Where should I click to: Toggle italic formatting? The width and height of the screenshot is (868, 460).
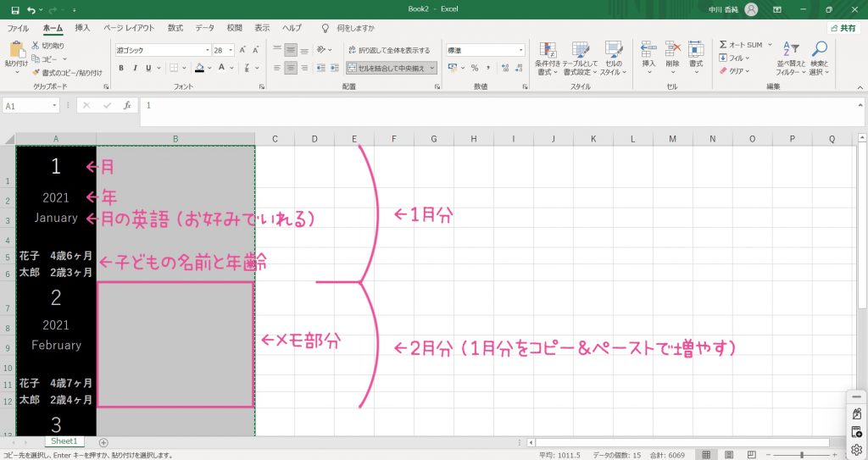point(134,68)
